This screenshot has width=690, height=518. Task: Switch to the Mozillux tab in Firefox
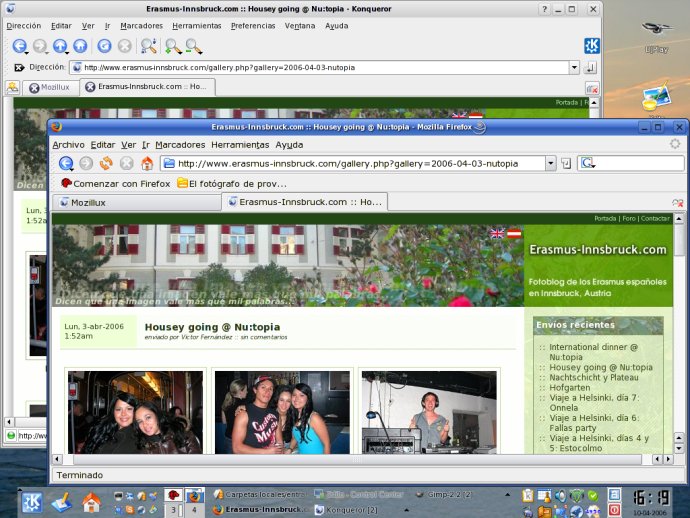136,202
